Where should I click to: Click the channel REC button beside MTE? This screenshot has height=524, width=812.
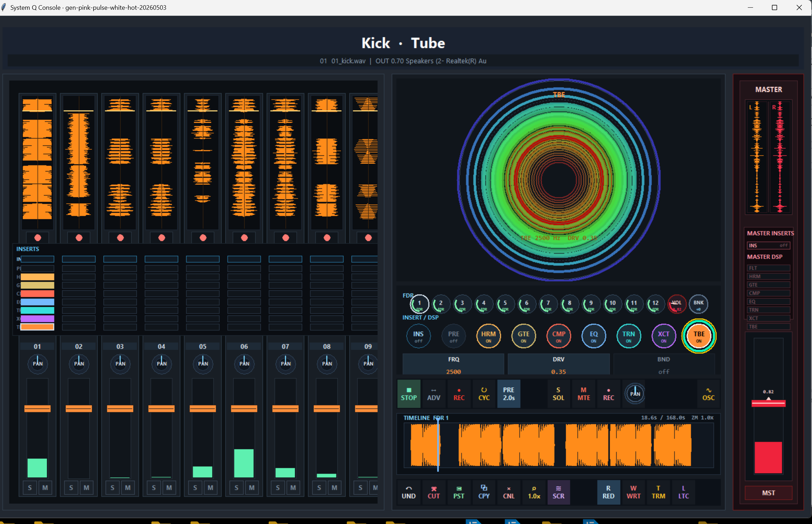pos(609,394)
